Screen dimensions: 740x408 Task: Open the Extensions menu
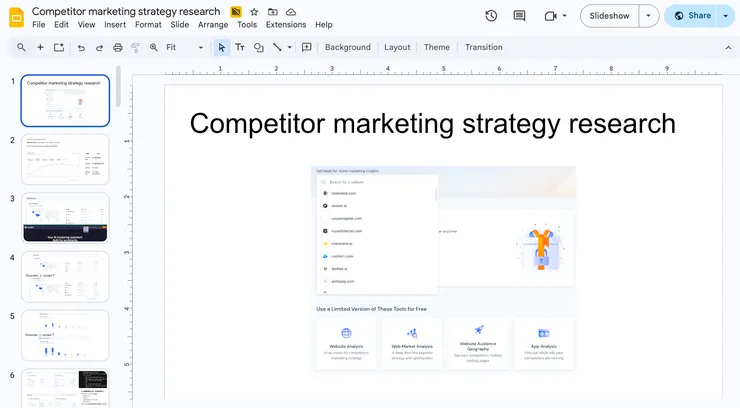pyautogui.click(x=286, y=25)
